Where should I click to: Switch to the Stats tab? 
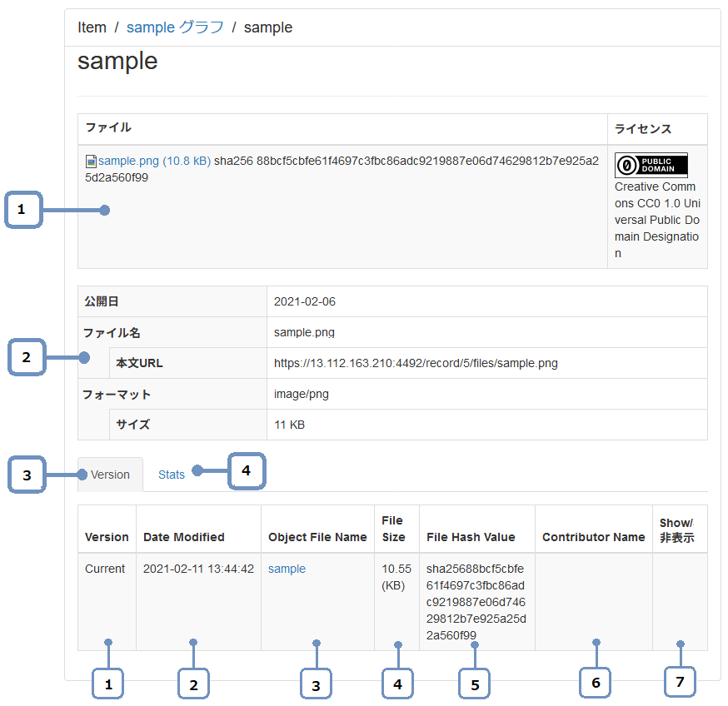click(172, 475)
